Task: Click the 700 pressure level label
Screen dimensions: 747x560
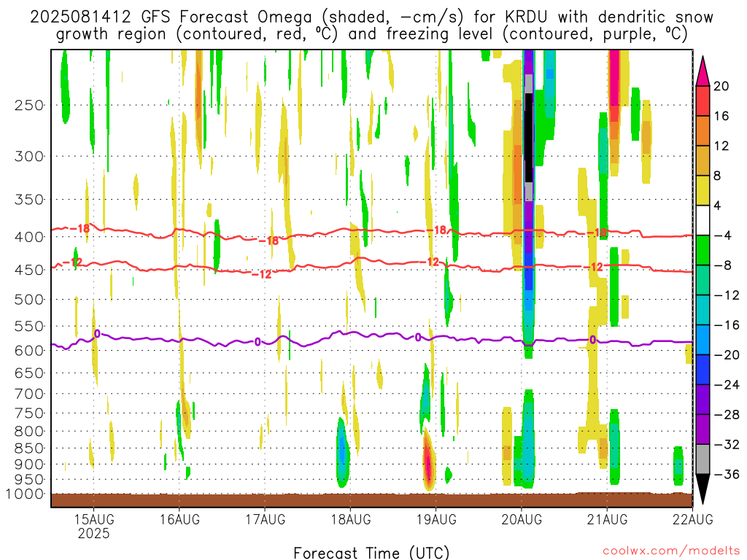Action: pos(29,394)
